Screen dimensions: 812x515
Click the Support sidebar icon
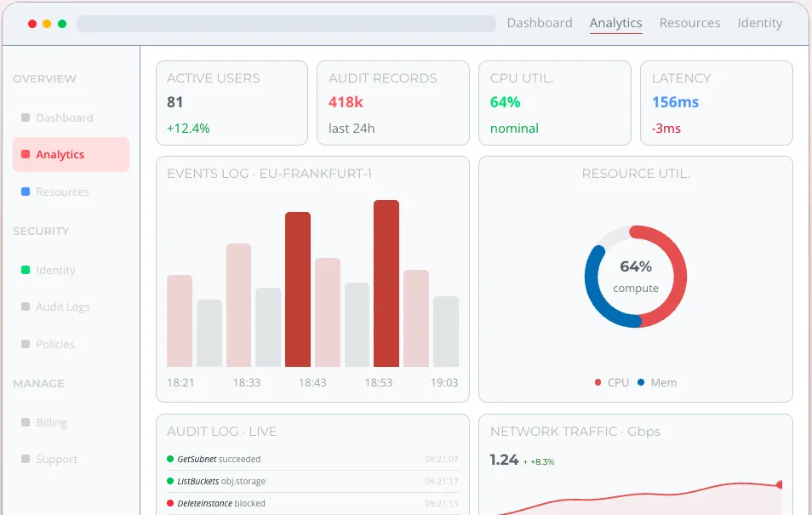(26, 459)
